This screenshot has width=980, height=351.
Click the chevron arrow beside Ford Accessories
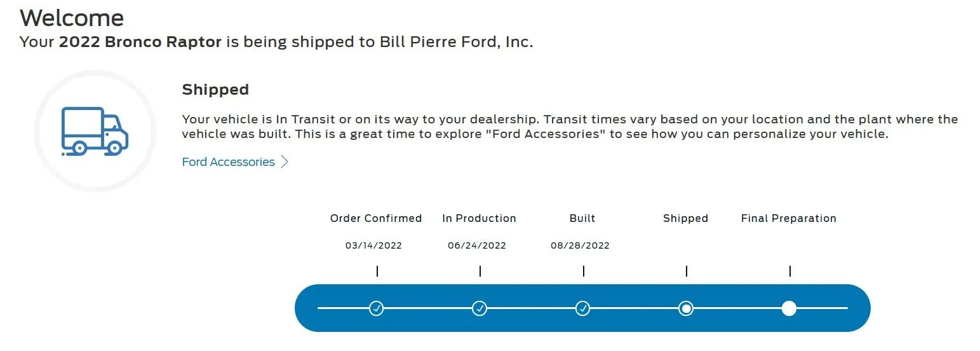[x=285, y=162]
